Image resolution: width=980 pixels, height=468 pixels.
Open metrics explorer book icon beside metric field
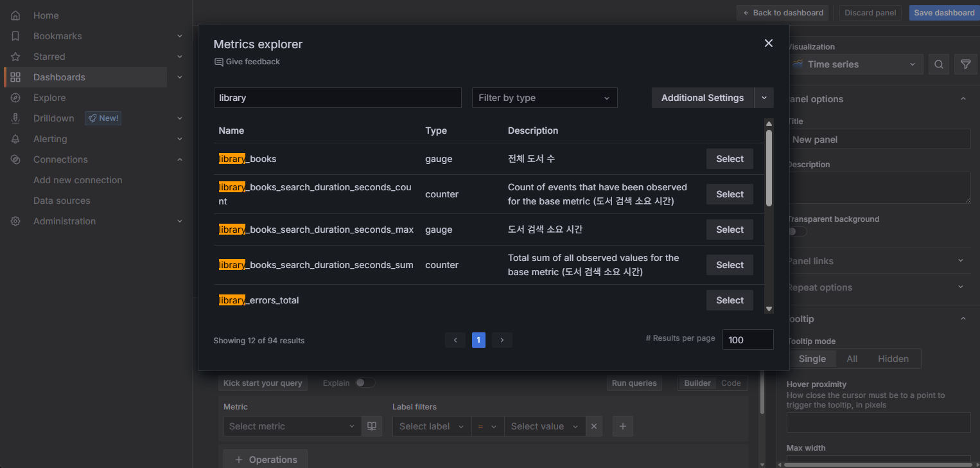(x=371, y=426)
